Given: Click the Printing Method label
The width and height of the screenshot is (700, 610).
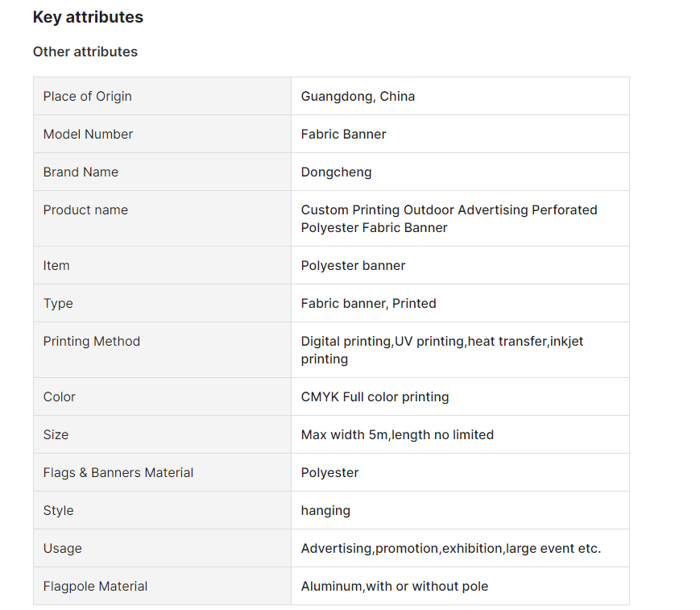Looking at the screenshot, I should click(x=92, y=342).
